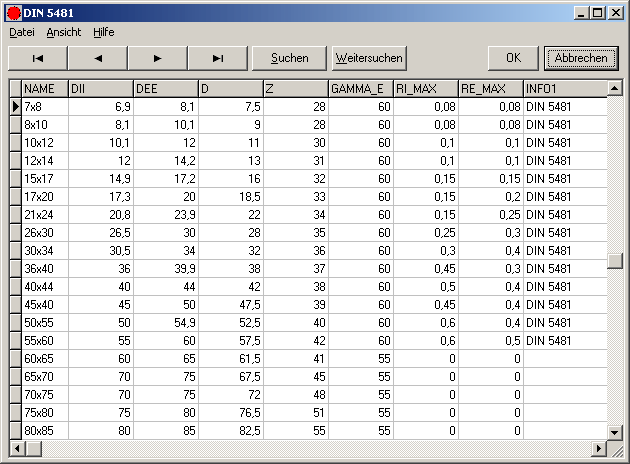Open the Ansicht menu
Screen dimensions: 630x464
click(64, 32)
